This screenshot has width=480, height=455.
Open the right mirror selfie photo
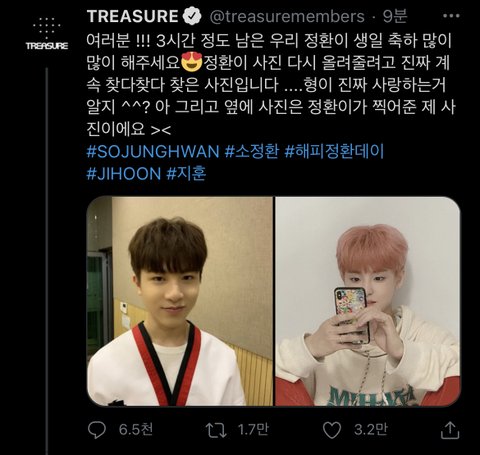point(368,301)
